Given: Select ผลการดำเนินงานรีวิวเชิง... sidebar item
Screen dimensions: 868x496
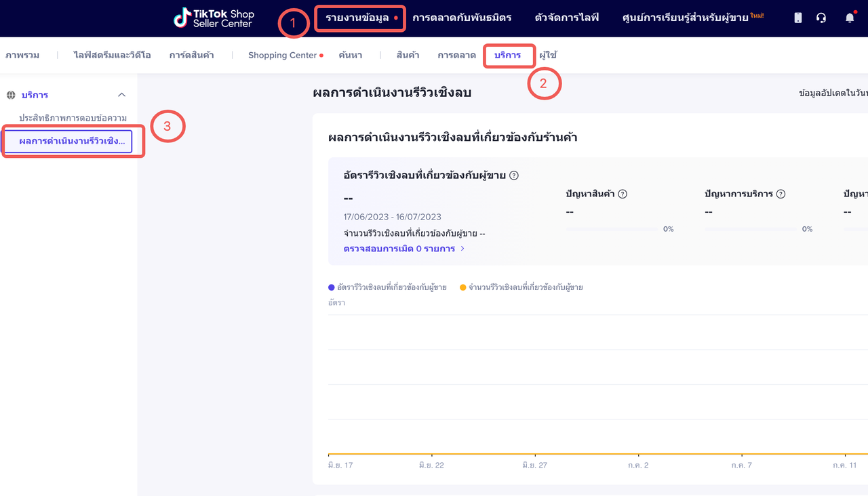Looking at the screenshot, I should [72, 142].
